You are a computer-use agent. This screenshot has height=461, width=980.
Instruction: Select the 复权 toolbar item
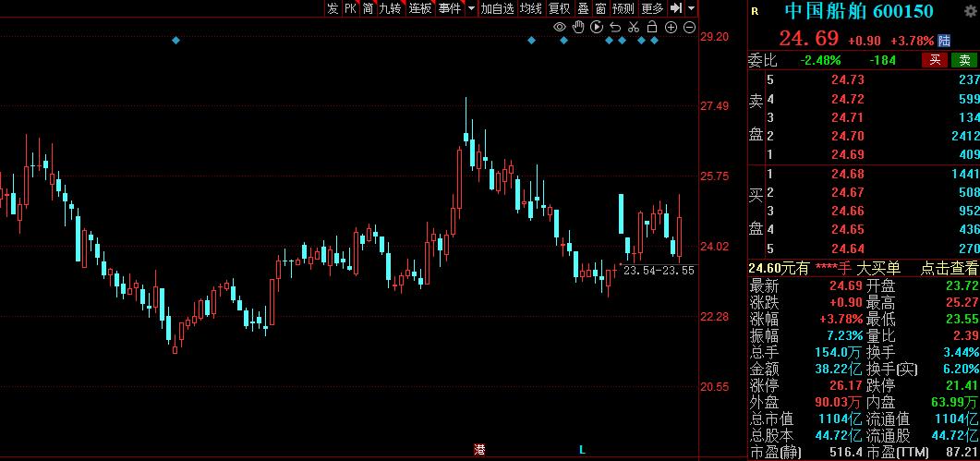click(559, 8)
